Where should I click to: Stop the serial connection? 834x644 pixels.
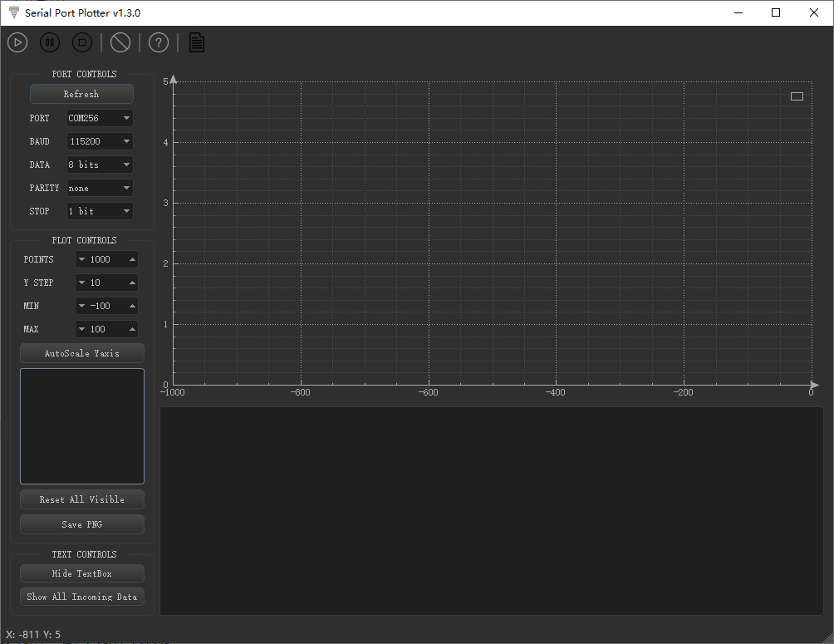click(x=81, y=42)
